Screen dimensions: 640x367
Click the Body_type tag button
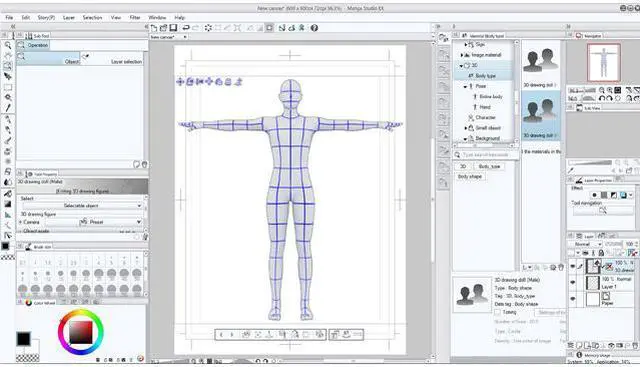[x=489, y=167]
